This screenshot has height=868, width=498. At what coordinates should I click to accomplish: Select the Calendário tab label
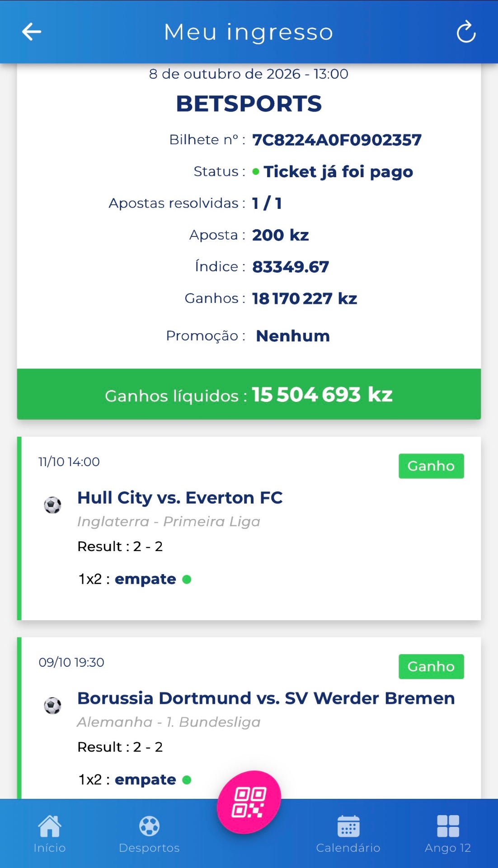coord(348,848)
